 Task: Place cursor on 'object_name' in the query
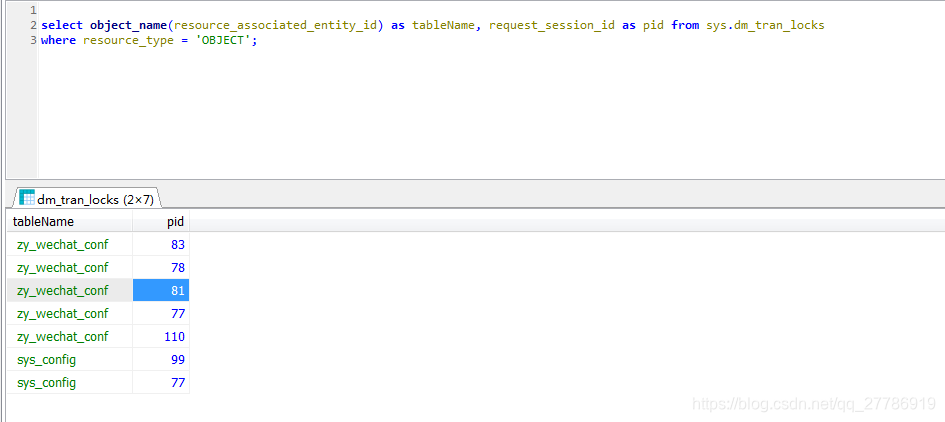tap(129, 25)
